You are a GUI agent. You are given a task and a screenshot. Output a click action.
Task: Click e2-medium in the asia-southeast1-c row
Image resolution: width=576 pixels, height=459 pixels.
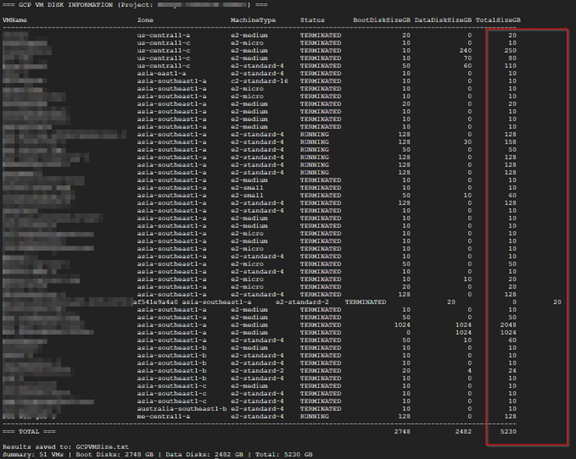249,386
